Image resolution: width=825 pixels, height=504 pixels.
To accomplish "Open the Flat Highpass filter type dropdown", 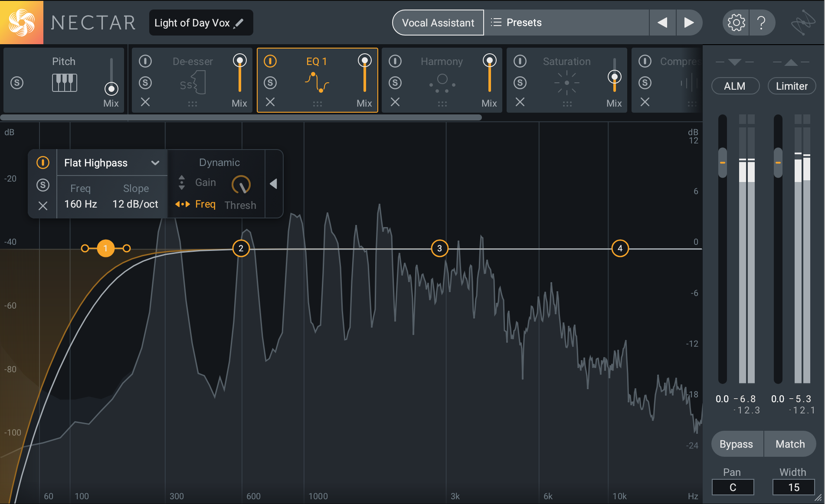I will tap(112, 163).
